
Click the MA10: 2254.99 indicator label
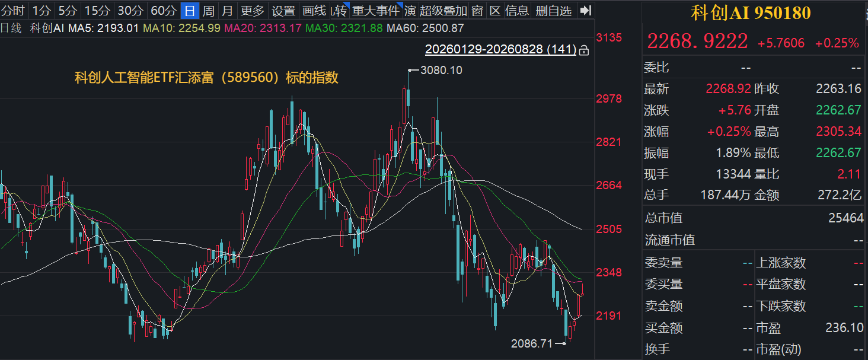pos(182,28)
